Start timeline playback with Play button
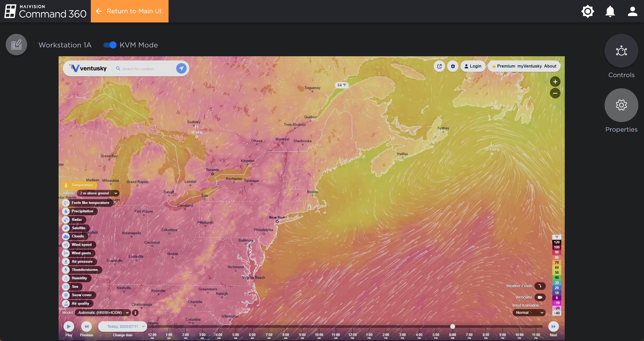The width and height of the screenshot is (644, 341). pos(69,326)
